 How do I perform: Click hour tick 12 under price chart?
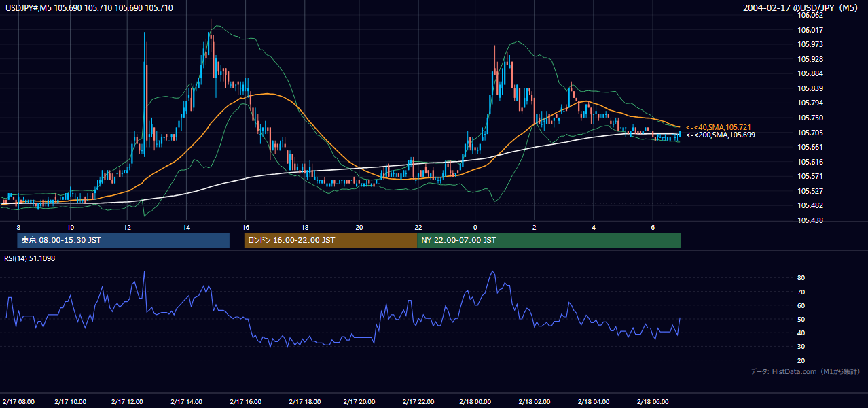coord(128,226)
